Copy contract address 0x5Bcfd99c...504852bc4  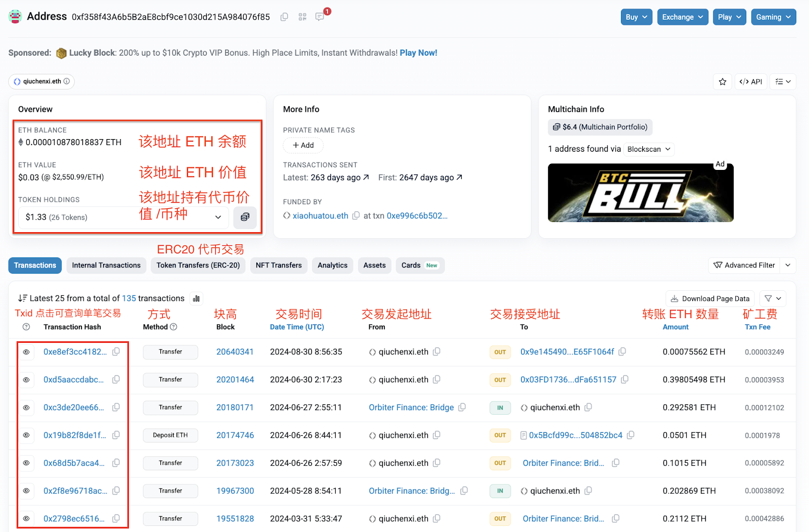tap(631, 435)
